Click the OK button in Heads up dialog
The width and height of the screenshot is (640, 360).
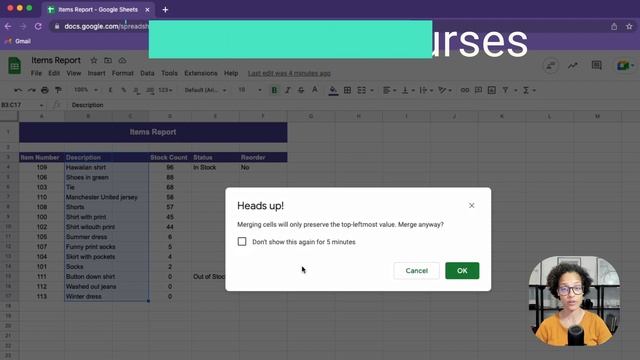[x=462, y=271]
